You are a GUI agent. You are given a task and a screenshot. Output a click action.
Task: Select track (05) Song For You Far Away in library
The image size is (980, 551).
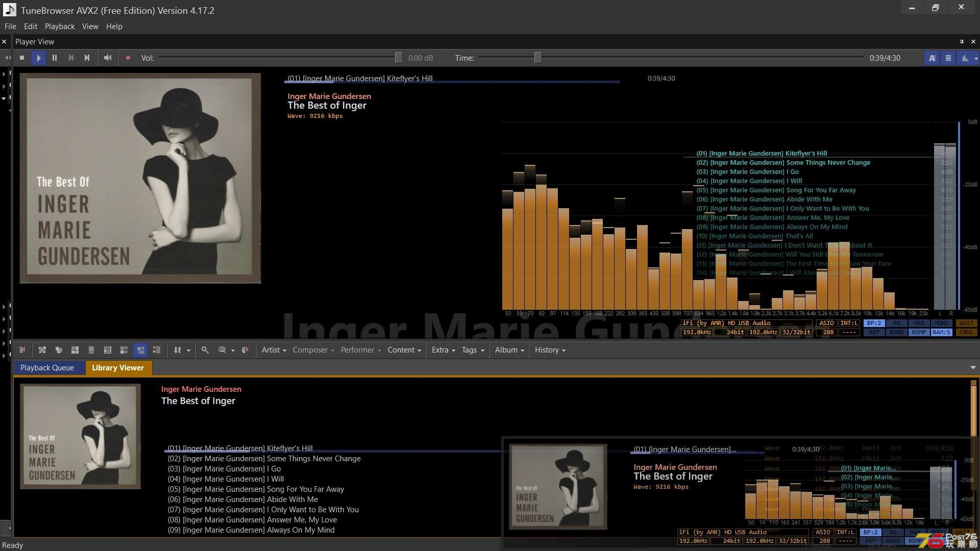256,489
